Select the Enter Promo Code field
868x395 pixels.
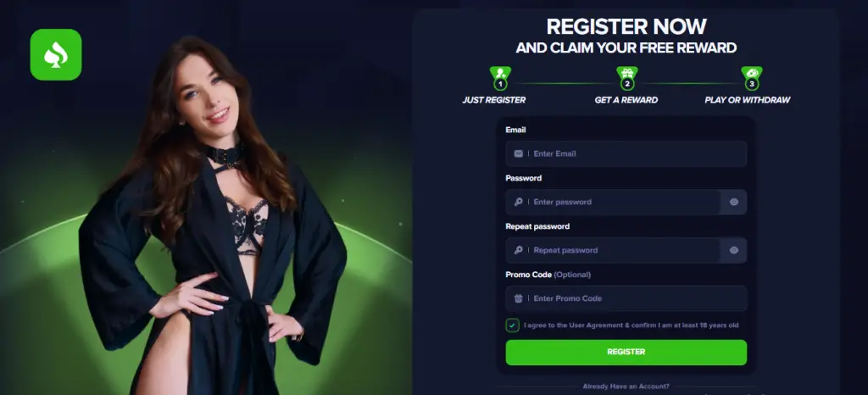[626, 298]
